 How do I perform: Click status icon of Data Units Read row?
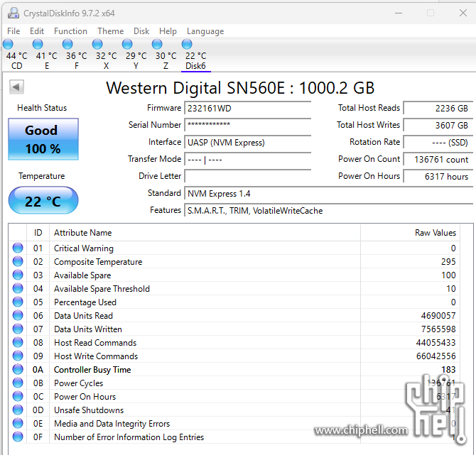click(18, 315)
